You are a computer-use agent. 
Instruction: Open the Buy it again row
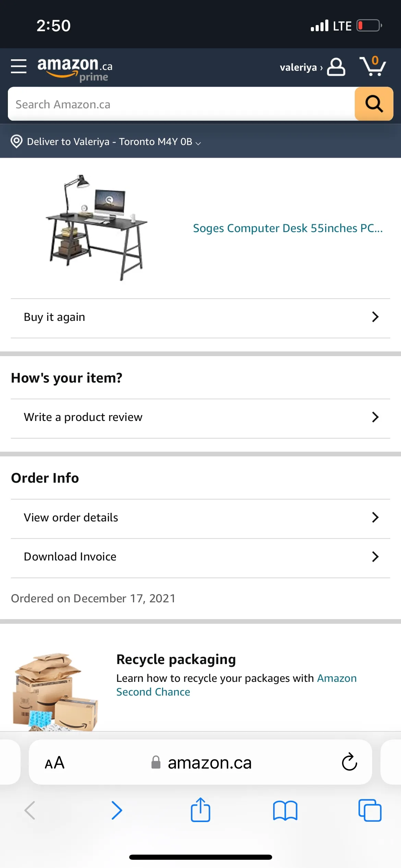(200, 317)
